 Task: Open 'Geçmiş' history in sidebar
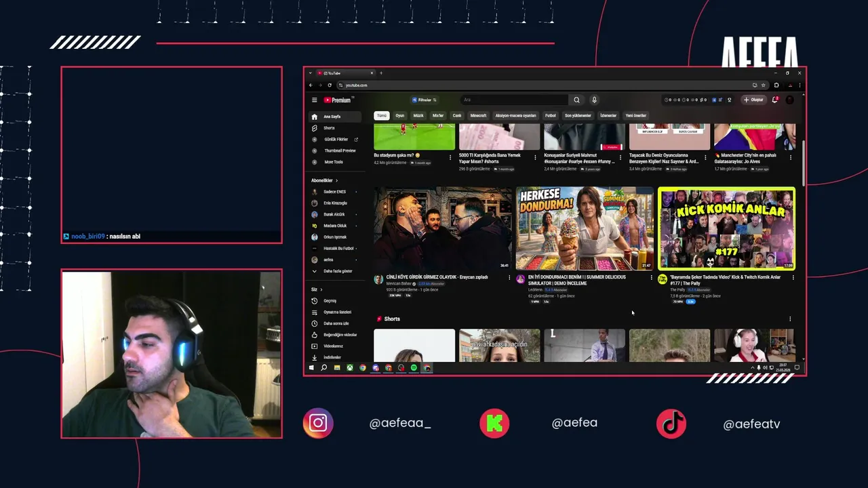pyautogui.click(x=334, y=301)
